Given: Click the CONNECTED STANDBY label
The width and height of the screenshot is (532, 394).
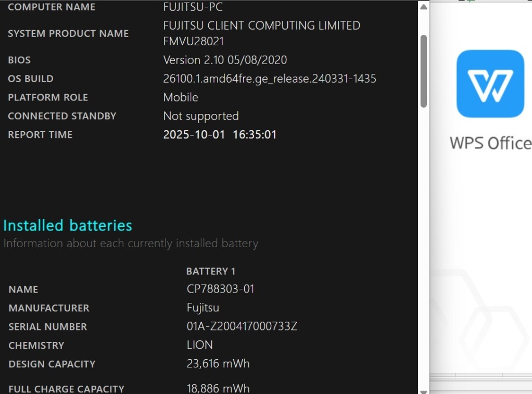Looking at the screenshot, I should click(62, 116).
